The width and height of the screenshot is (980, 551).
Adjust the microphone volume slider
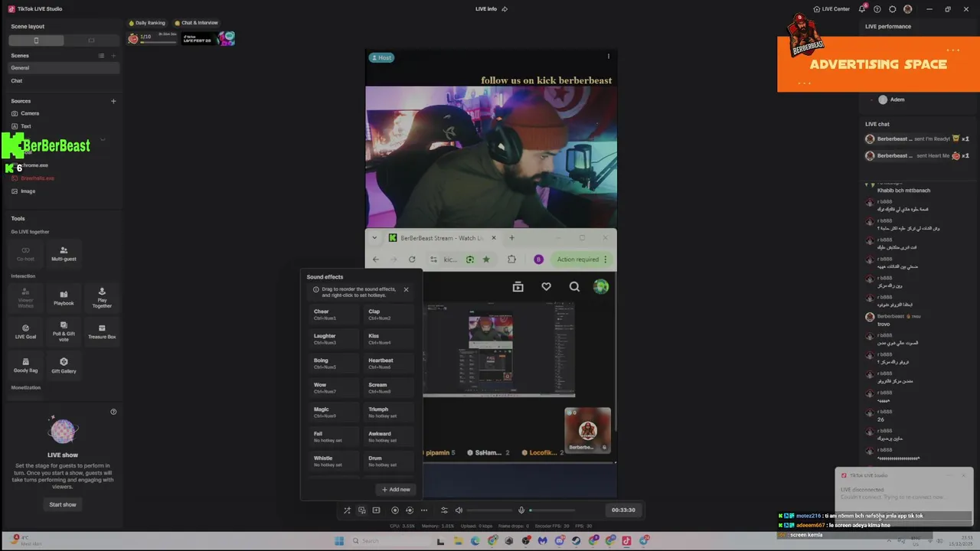coord(552,510)
